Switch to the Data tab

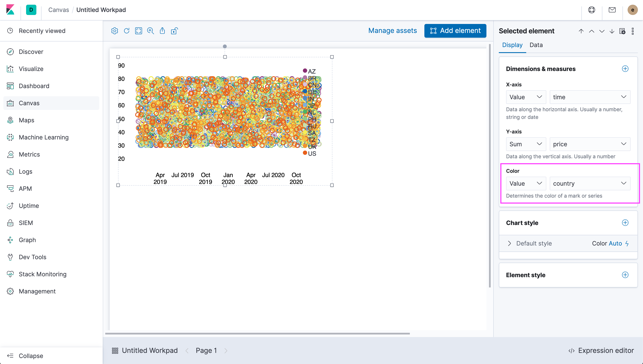[536, 45]
